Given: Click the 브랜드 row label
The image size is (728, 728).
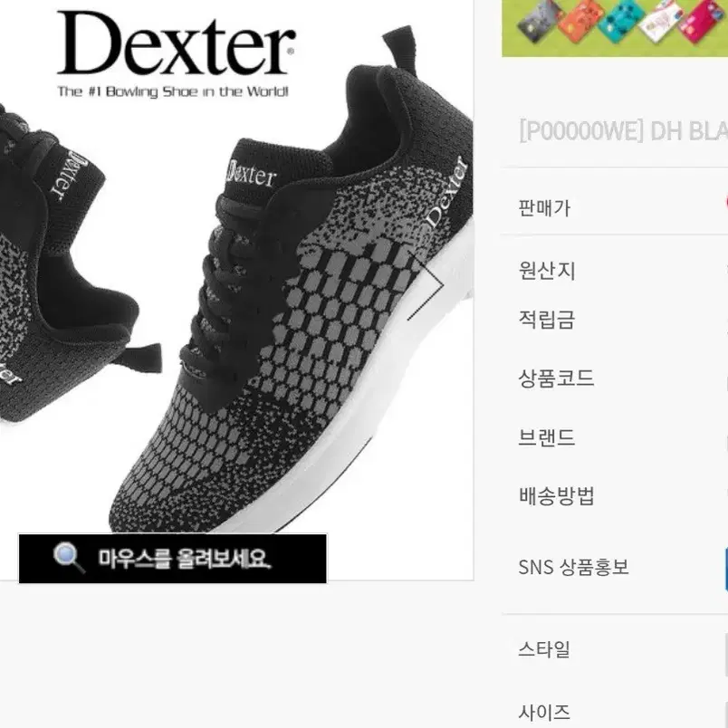Looking at the screenshot, I should point(547,437).
